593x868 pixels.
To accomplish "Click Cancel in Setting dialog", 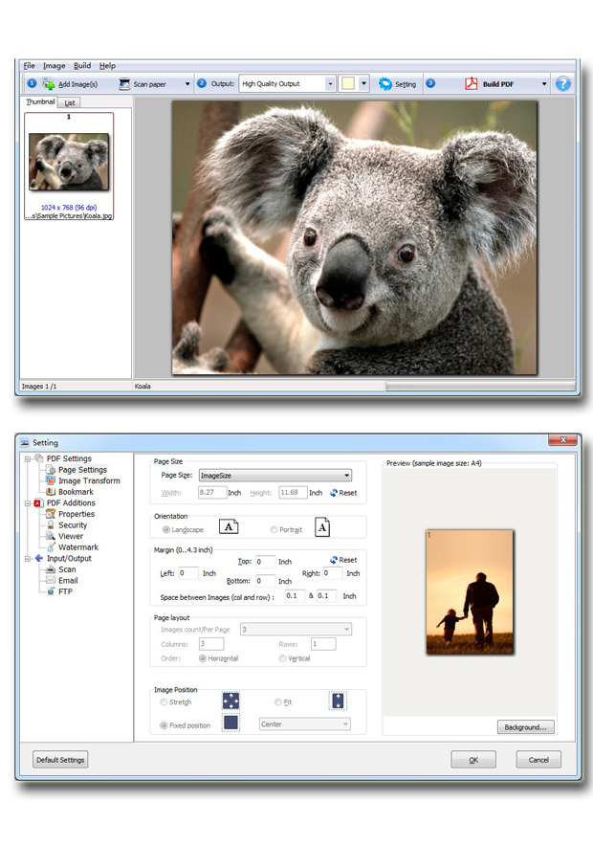I will click(x=538, y=760).
